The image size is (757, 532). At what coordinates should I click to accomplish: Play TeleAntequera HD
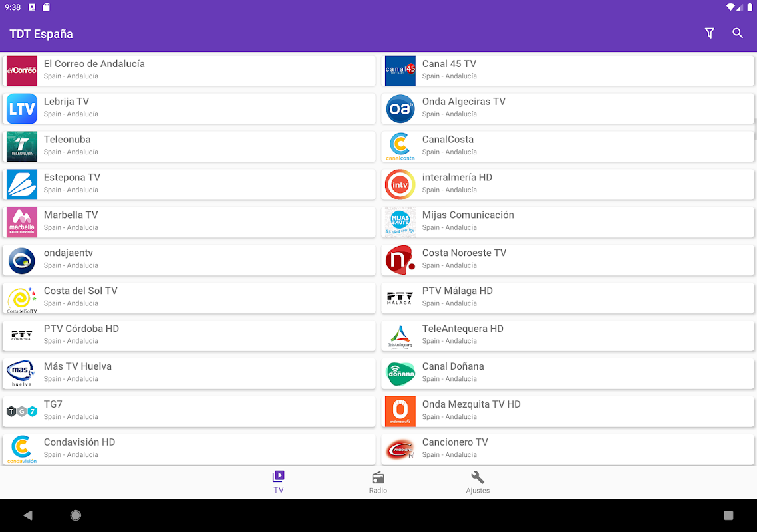(568, 336)
